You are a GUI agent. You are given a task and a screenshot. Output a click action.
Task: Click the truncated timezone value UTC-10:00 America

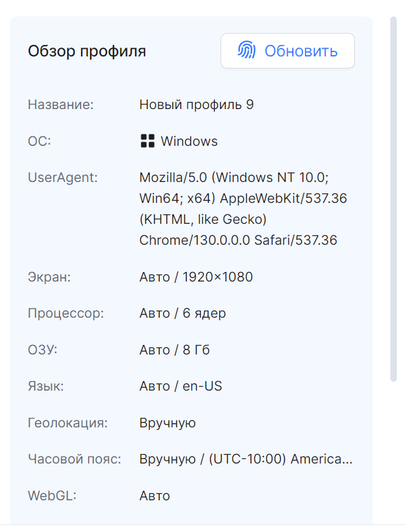tap(246, 459)
